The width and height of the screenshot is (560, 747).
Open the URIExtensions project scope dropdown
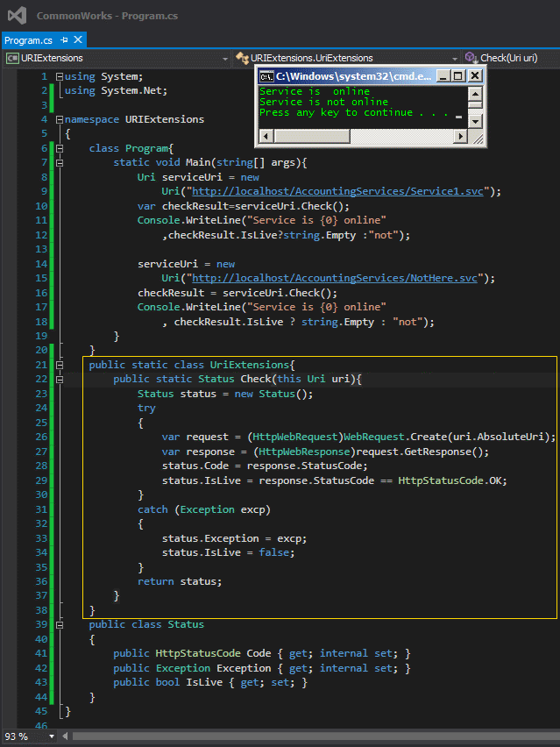pyautogui.click(x=224, y=58)
